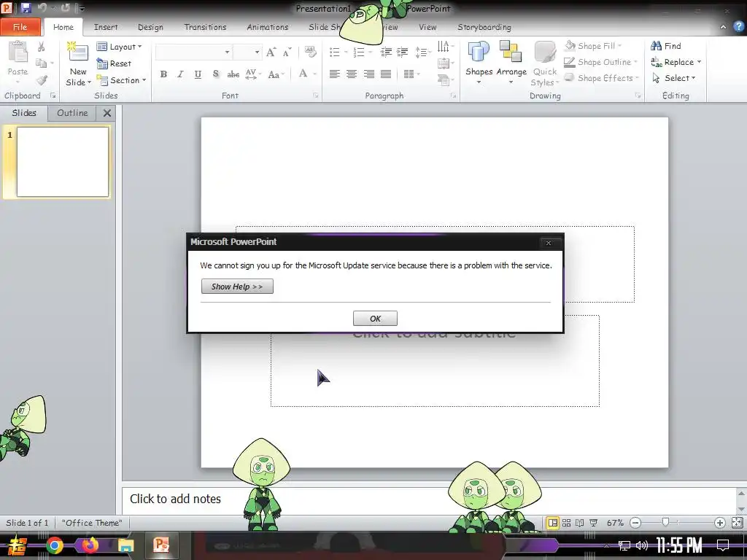Screen dimensions: 747x560
Task: Open the Character Spacing dropdown
Action: tap(252, 74)
